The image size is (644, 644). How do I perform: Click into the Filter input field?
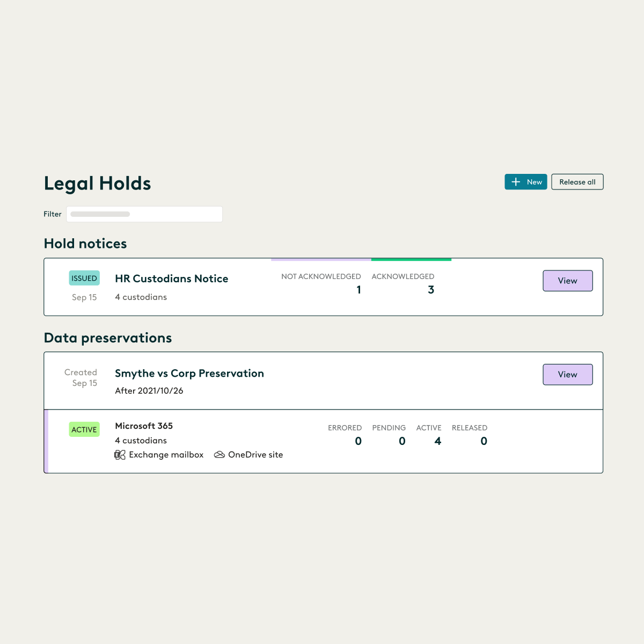pos(144,214)
